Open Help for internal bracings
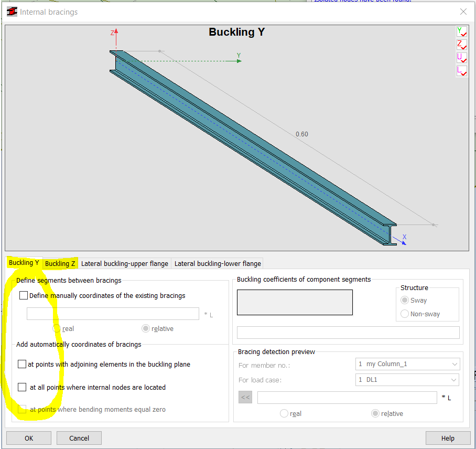The width and height of the screenshot is (476, 449). click(448, 437)
